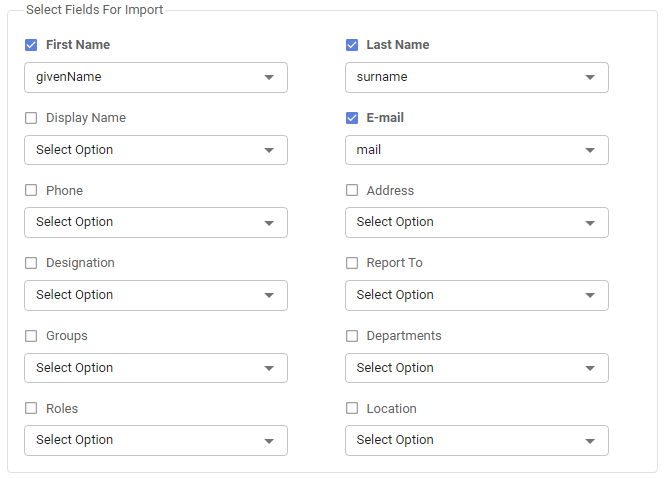Check the Roles checkbox
Screen dimensions: 664x478
pos(31,408)
